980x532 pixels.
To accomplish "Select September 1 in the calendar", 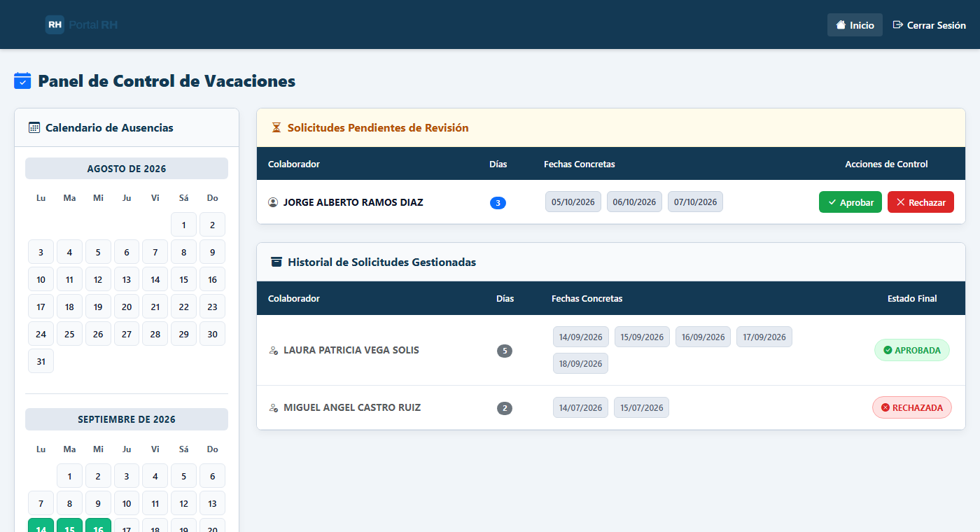I will [69, 476].
